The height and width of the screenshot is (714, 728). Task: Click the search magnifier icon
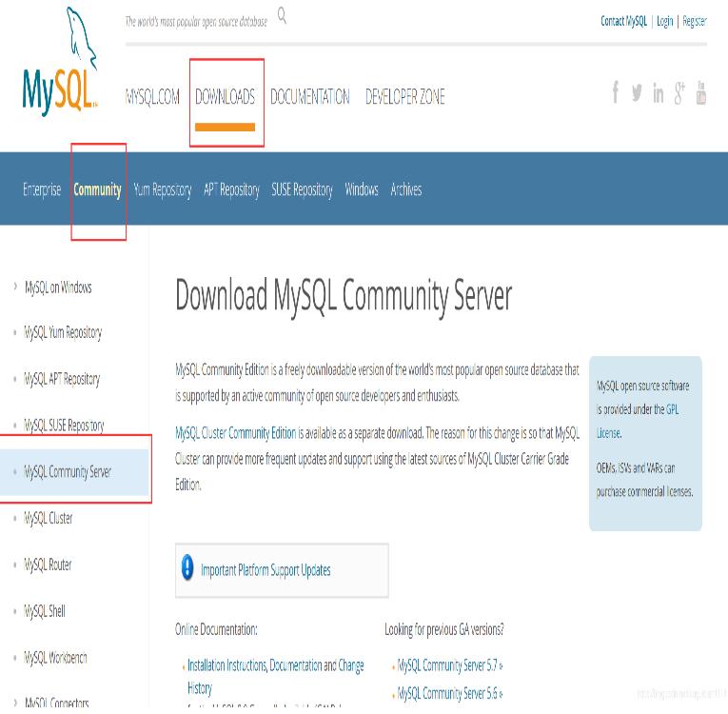tap(282, 16)
